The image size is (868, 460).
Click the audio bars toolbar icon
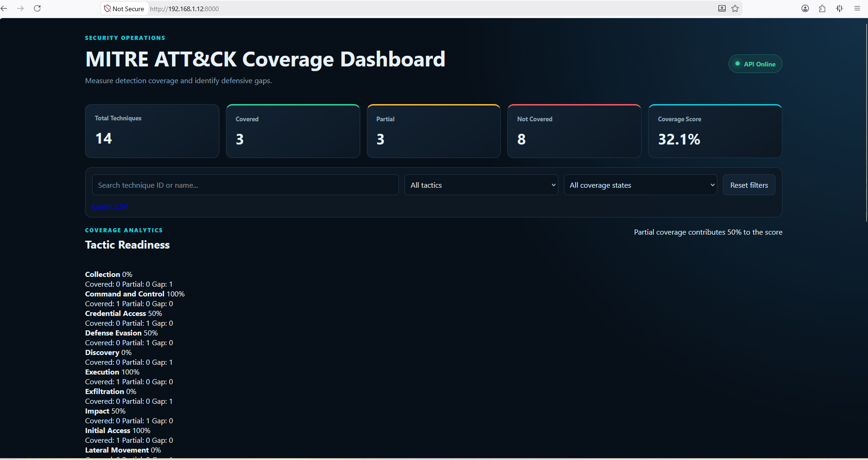point(840,8)
